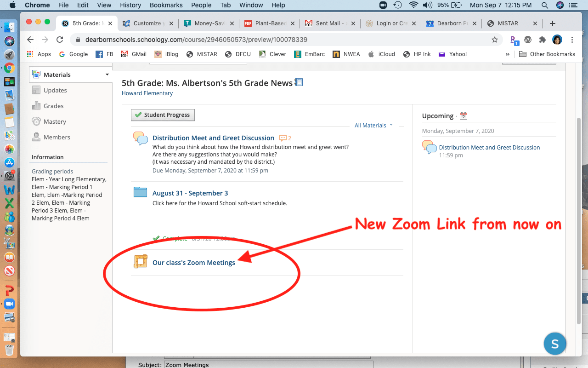Open the Other Bookmarks folder
Image resolution: width=588 pixels, height=368 pixels.
547,54
